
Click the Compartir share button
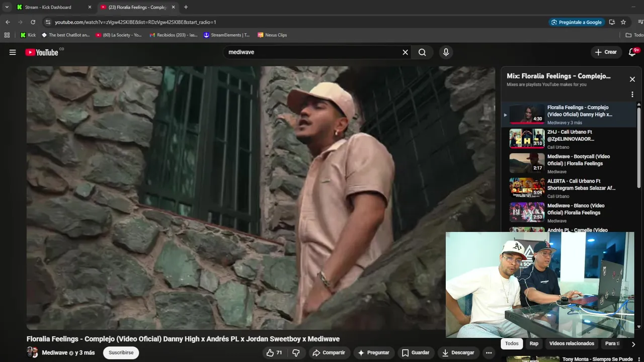tap(329, 353)
